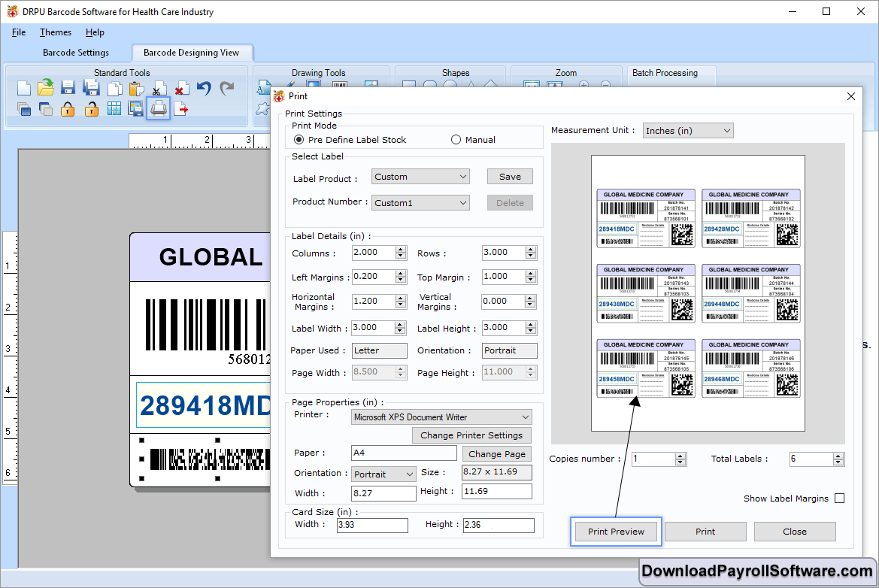Screen dimensions: 879x588
Task: Click the Columns value field
Action: click(374, 253)
